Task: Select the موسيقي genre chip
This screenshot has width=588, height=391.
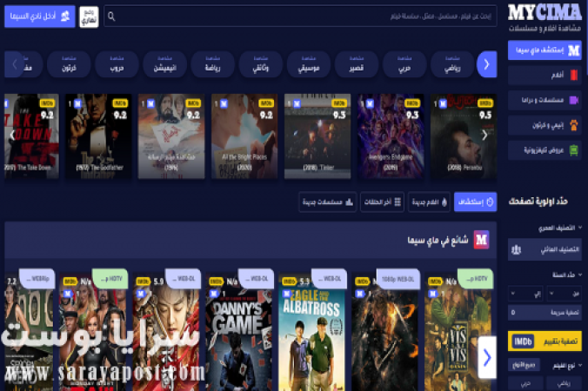Action: [309, 64]
